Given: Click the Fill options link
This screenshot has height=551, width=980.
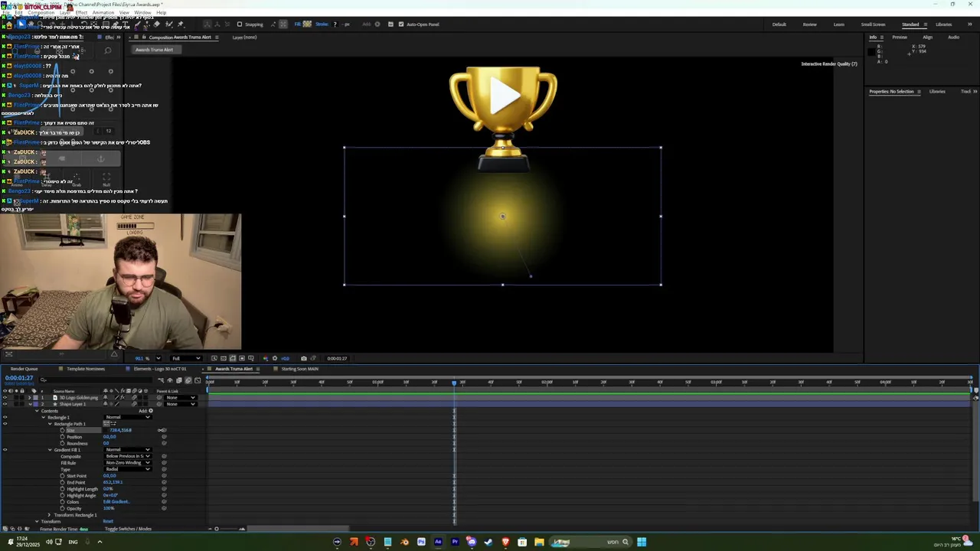Looking at the screenshot, I should [298, 24].
